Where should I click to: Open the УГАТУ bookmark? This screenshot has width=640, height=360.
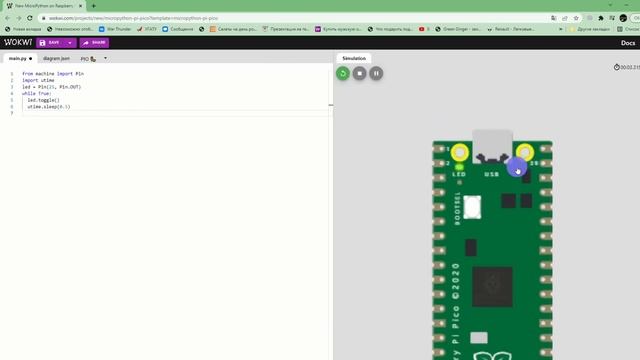tap(147, 29)
